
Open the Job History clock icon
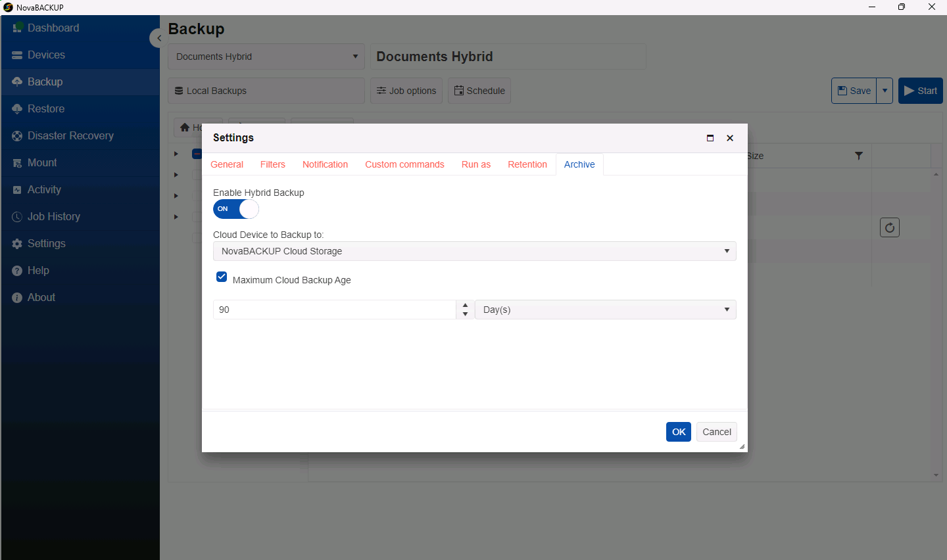pyautogui.click(x=18, y=217)
